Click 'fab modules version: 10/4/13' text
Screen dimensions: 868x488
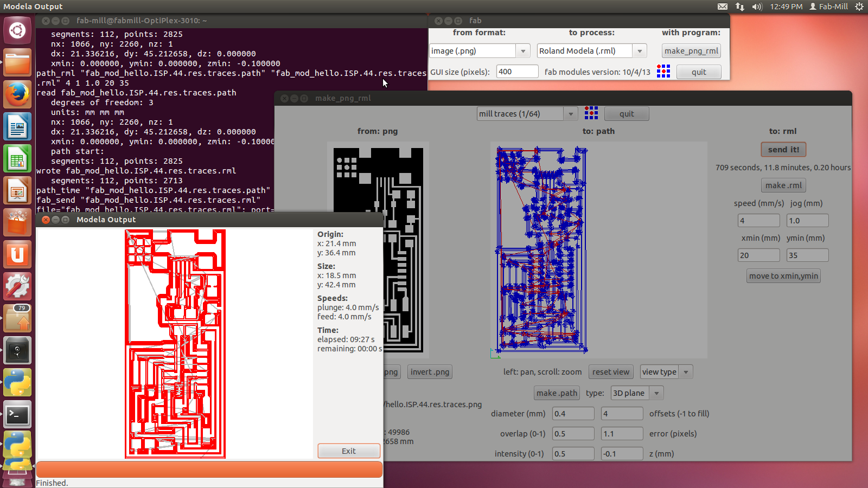tap(597, 72)
